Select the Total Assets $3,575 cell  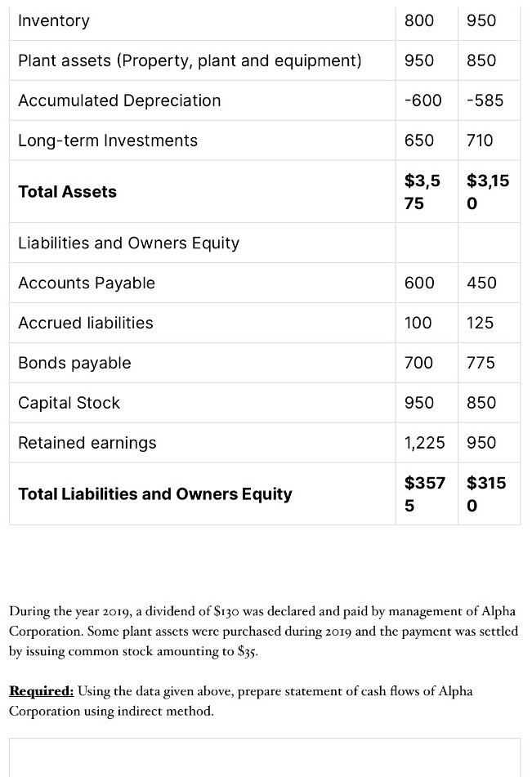423,192
